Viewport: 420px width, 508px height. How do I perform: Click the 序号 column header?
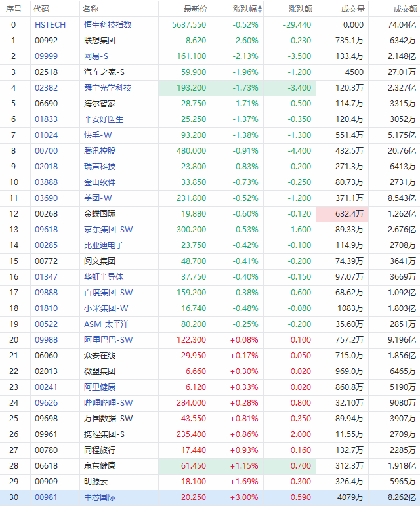(x=14, y=9)
